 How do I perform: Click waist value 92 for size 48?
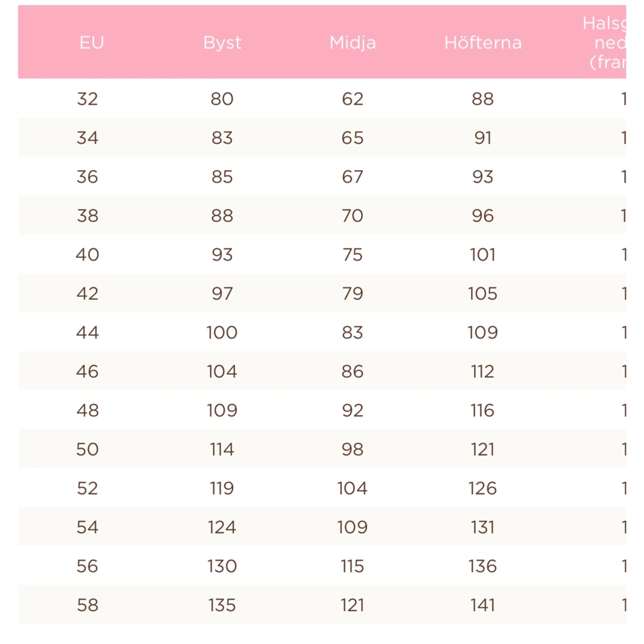(353, 410)
